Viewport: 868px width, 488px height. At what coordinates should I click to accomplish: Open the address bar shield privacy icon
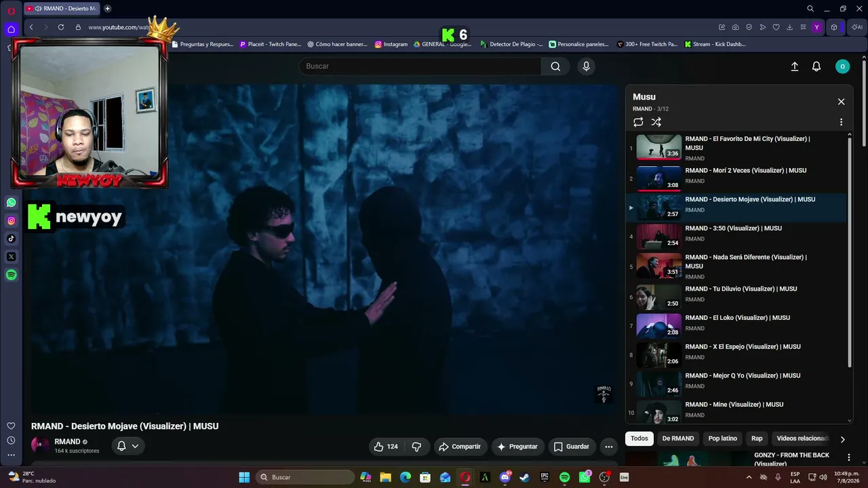[749, 27]
